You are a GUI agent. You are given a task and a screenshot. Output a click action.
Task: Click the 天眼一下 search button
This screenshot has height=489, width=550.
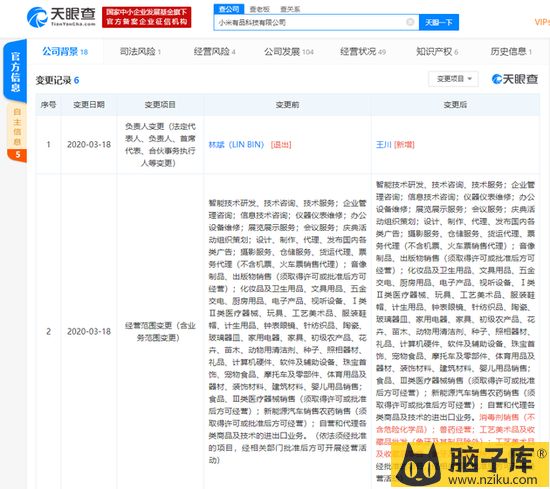(x=438, y=22)
